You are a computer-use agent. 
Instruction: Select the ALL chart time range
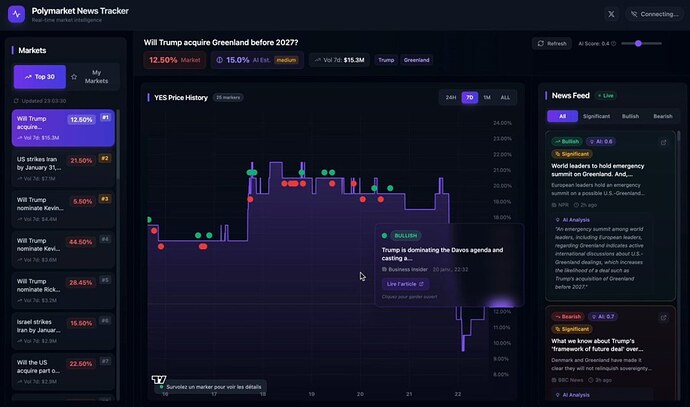(x=505, y=97)
